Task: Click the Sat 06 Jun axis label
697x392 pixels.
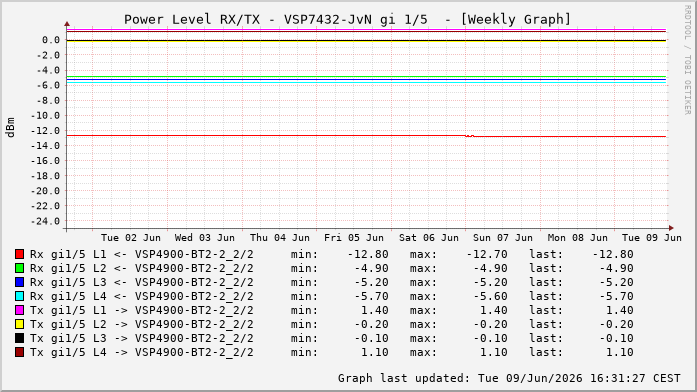Action: tap(429, 238)
